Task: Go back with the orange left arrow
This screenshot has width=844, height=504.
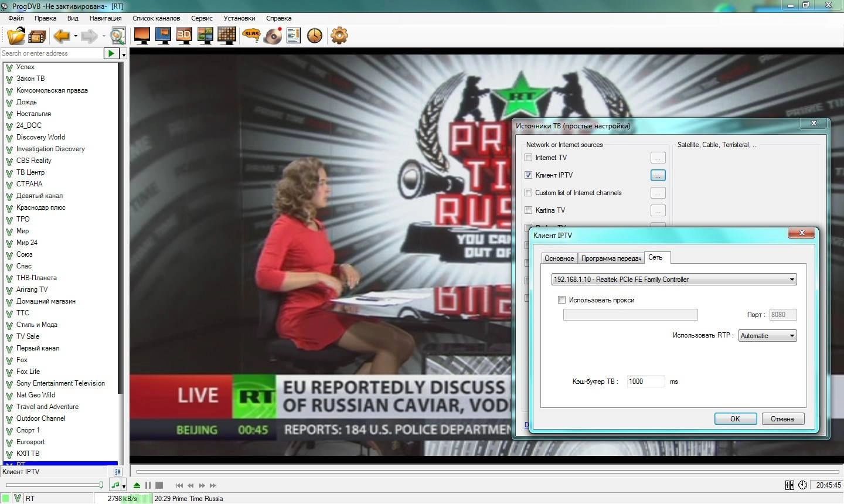Action: pos(62,36)
